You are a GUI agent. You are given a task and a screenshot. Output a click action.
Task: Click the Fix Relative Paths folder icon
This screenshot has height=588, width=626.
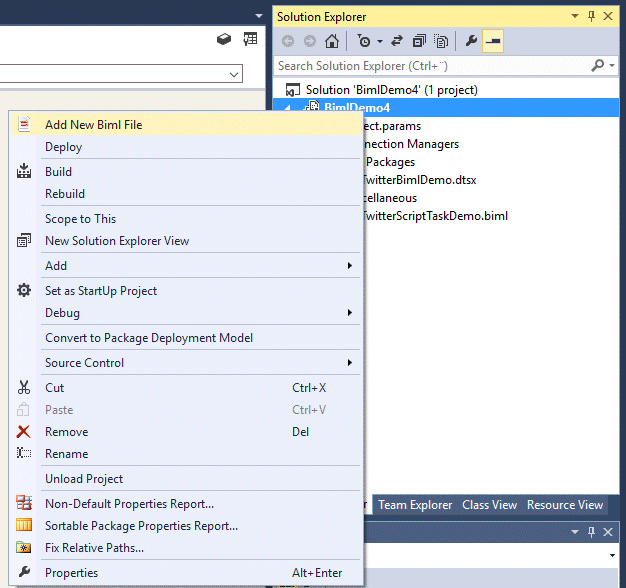(x=24, y=547)
